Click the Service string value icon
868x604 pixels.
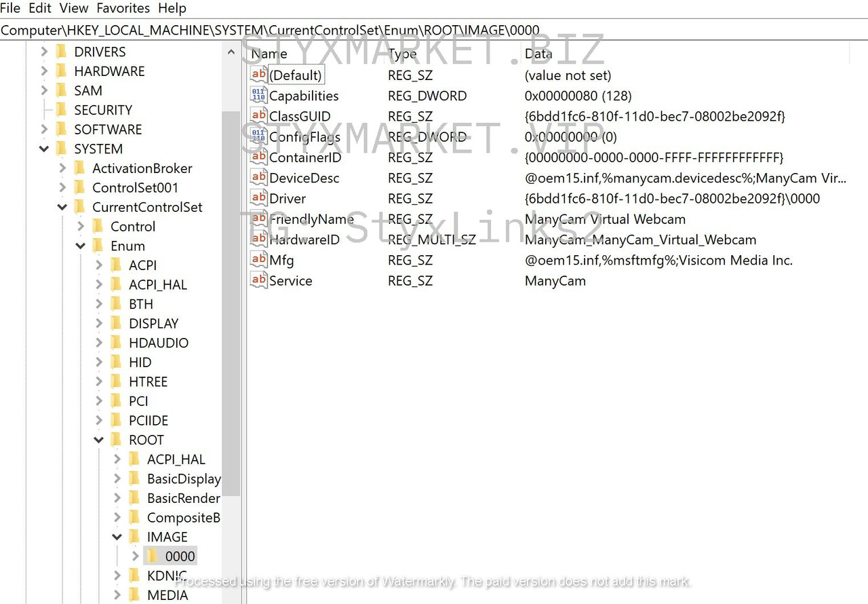pos(258,280)
